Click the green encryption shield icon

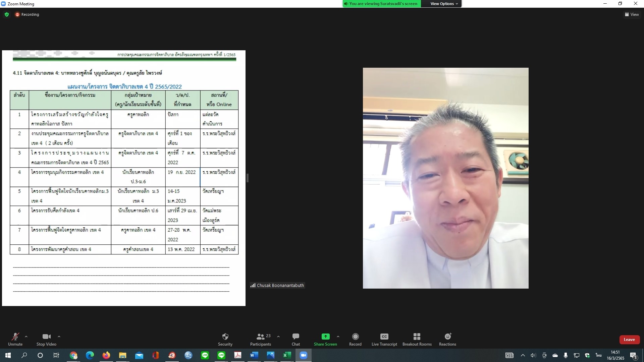click(7, 14)
